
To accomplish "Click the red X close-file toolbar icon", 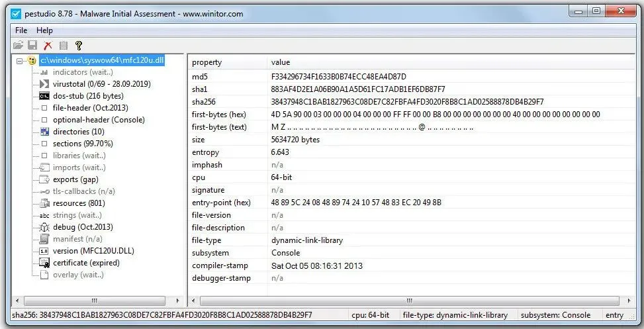I will (x=48, y=45).
